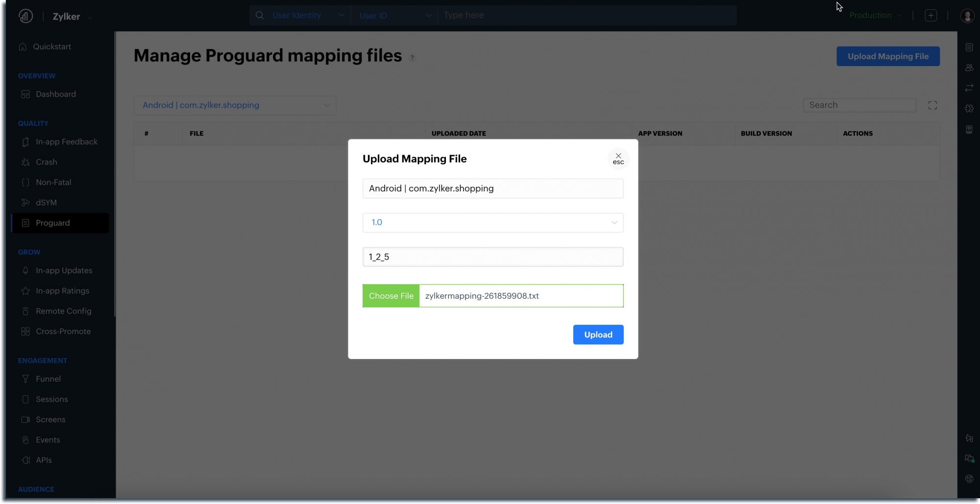This screenshot has width=980, height=504.
Task: Select Proguard in the sidebar
Action: 60,223
